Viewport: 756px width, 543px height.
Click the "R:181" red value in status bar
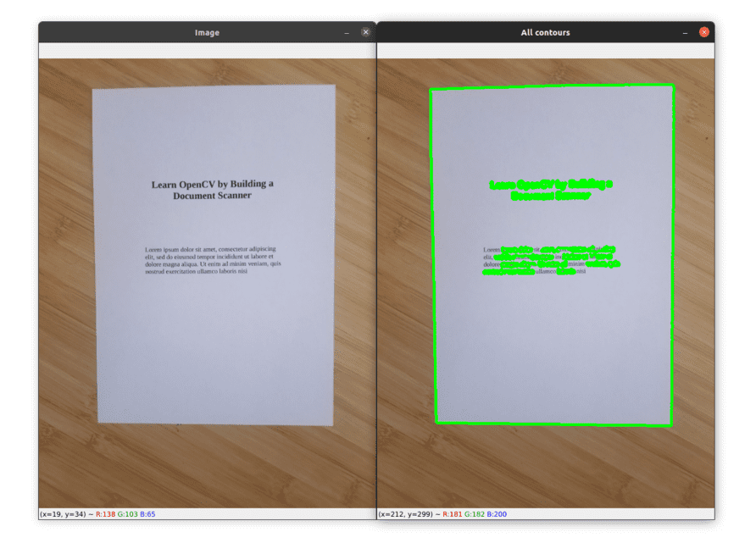coord(453,514)
